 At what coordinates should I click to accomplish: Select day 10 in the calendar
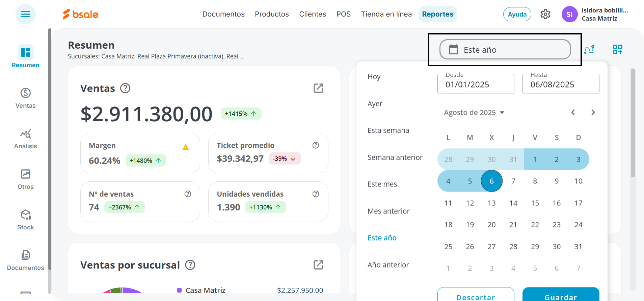(579, 181)
